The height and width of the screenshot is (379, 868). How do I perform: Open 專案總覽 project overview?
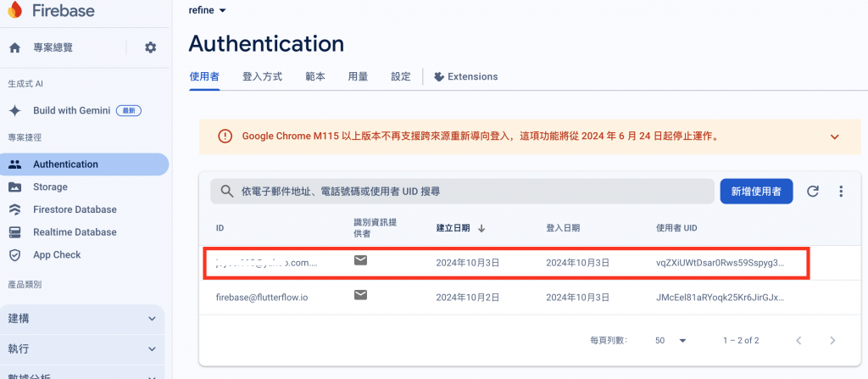point(53,47)
